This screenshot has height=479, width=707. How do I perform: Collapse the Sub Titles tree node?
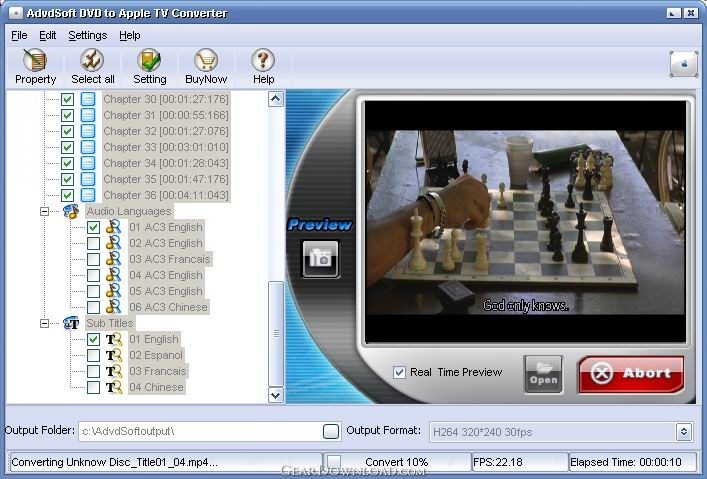pyautogui.click(x=44, y=323)
